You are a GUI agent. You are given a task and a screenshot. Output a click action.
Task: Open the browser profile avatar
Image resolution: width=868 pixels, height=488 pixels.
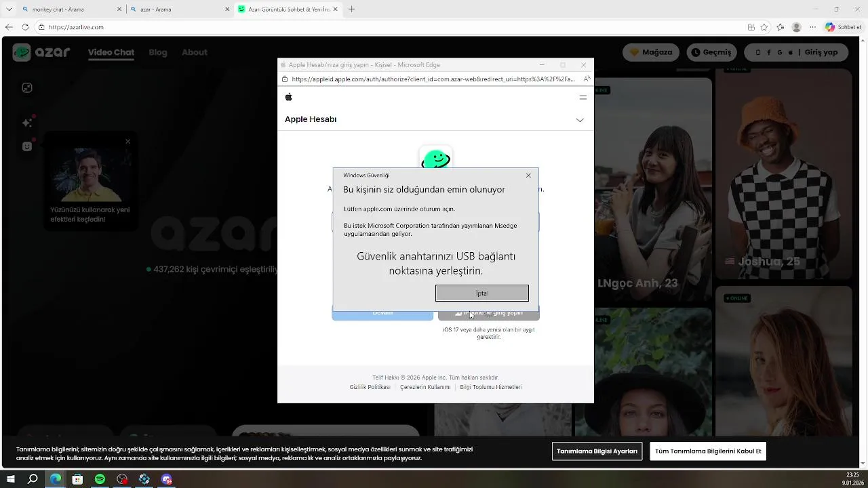click(x=797, y=27)
